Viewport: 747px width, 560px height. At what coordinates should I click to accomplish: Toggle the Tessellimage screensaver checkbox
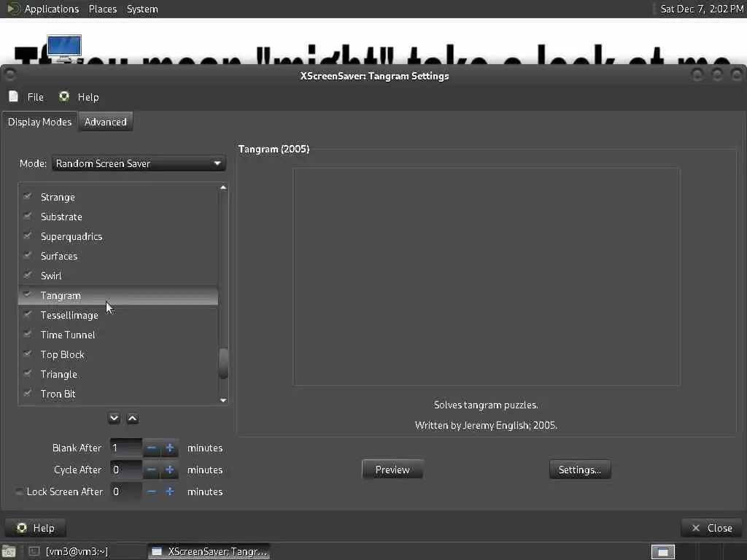28,314
